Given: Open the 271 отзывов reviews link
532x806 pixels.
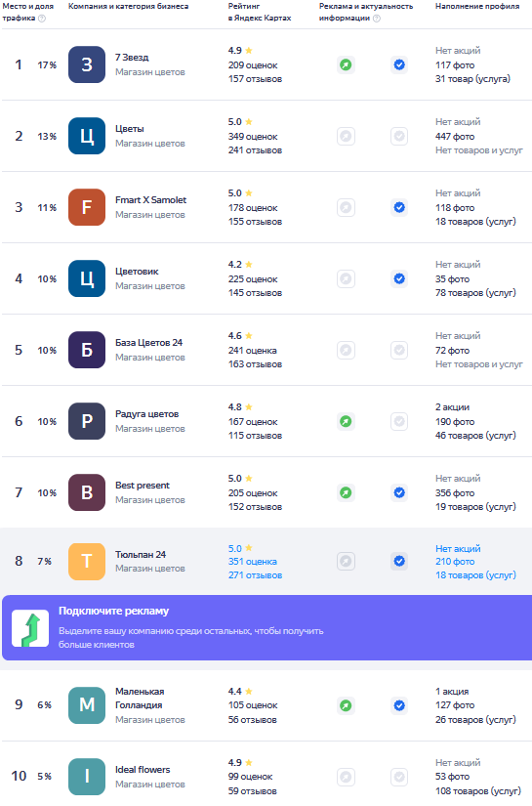Looking at the screenshot, I should [x=255, y=575].
